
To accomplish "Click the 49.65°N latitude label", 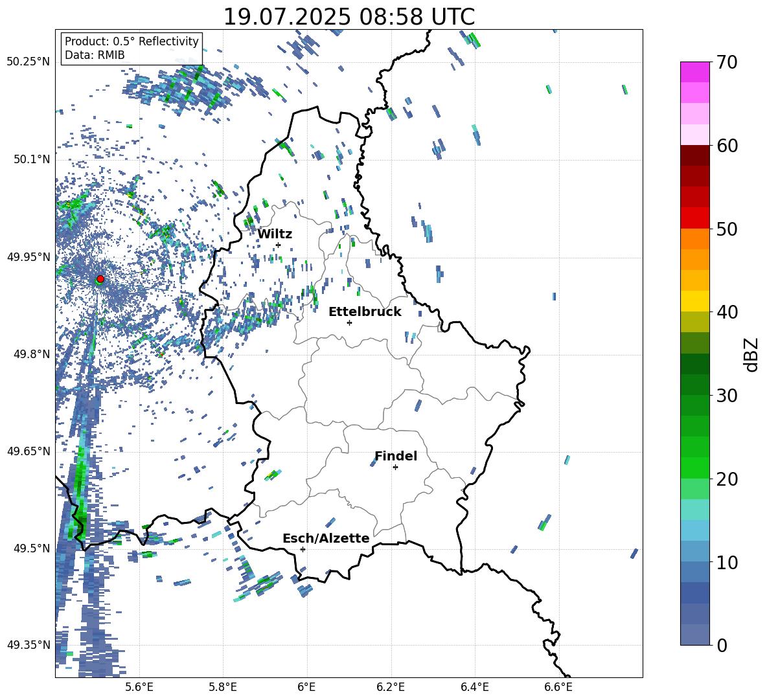I will point(29,451).
